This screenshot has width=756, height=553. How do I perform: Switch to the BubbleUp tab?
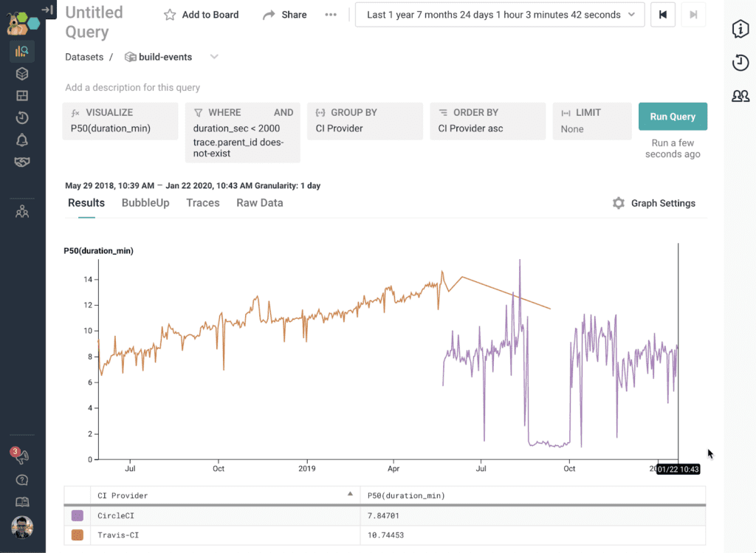tap(145, 203)
